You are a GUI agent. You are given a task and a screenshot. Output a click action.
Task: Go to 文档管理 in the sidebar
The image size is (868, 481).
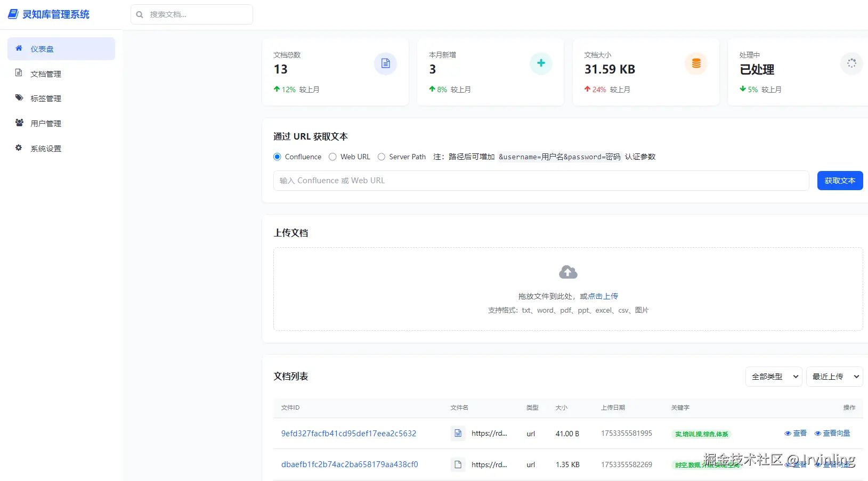click(61, 74)
